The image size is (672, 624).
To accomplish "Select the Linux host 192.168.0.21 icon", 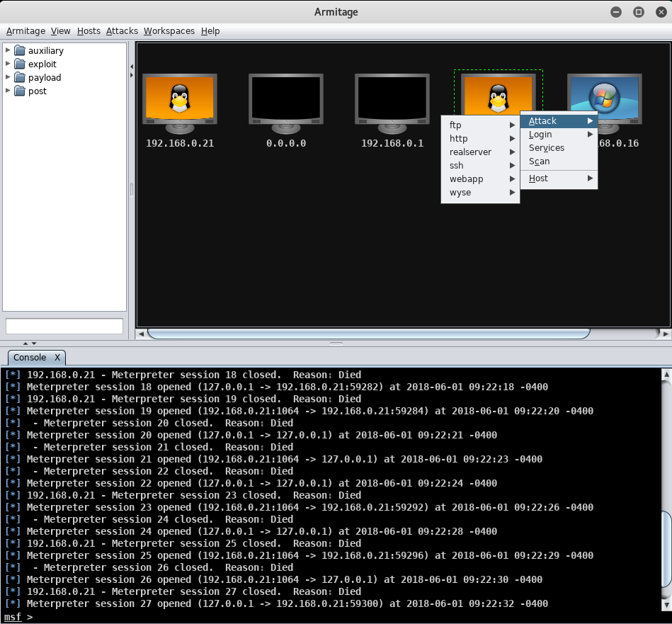I will [x=180, y=103].
